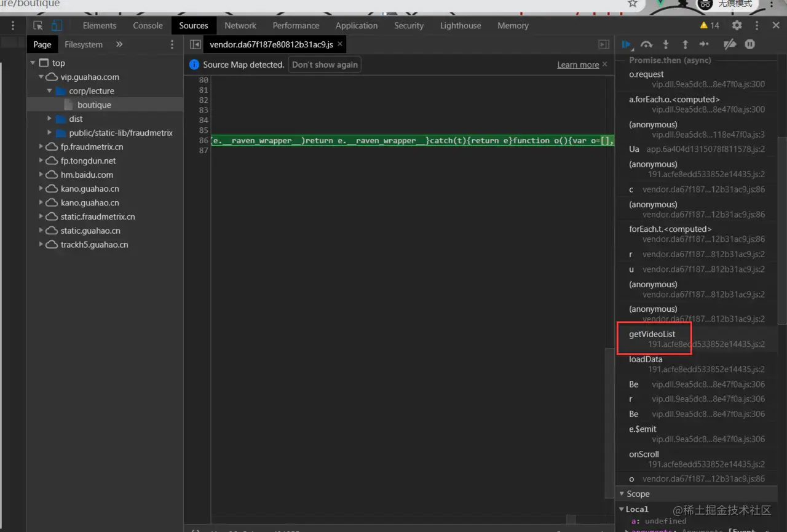Open the navigator pane kebab menu

click(172, 44)
